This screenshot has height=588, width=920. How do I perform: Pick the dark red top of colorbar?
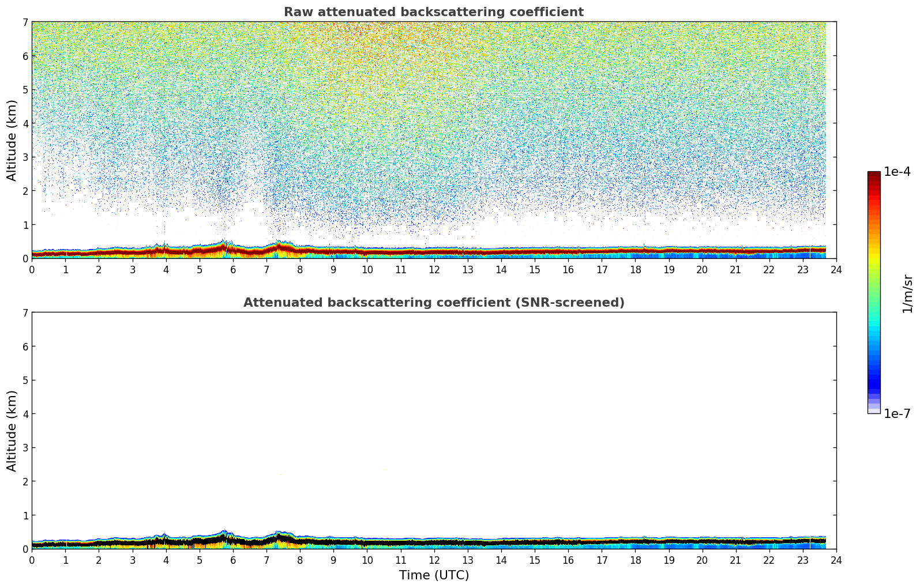click(x=874, y=176)
